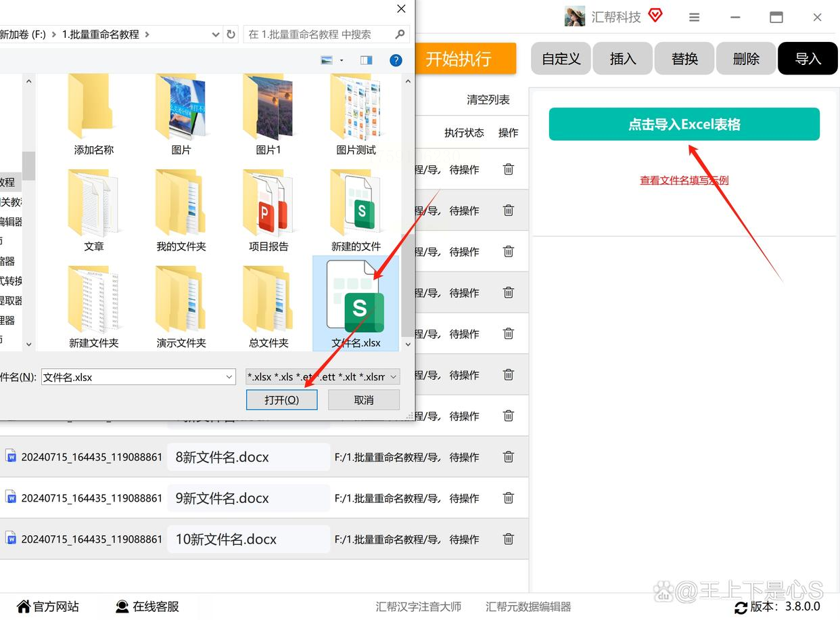The height and width of the screenshot is (620, 840).
Task: Delete the 9新文件名.docx row
Action: tap(509, 498)
